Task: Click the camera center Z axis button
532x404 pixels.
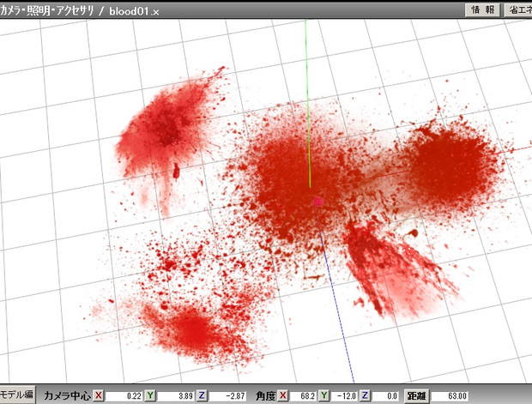Action: click(x=202, y=395)
